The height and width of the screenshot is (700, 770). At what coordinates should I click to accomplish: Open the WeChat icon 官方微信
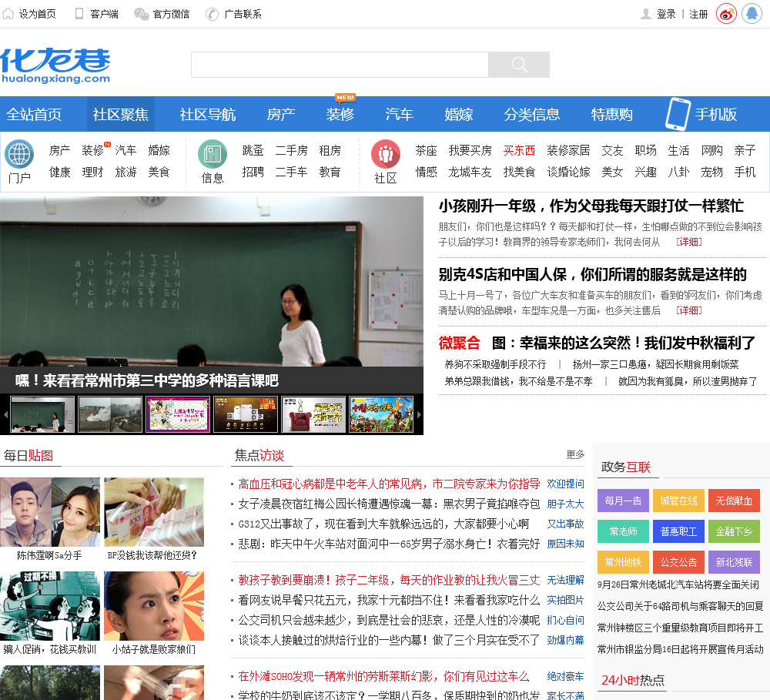[x=142, y=14]
